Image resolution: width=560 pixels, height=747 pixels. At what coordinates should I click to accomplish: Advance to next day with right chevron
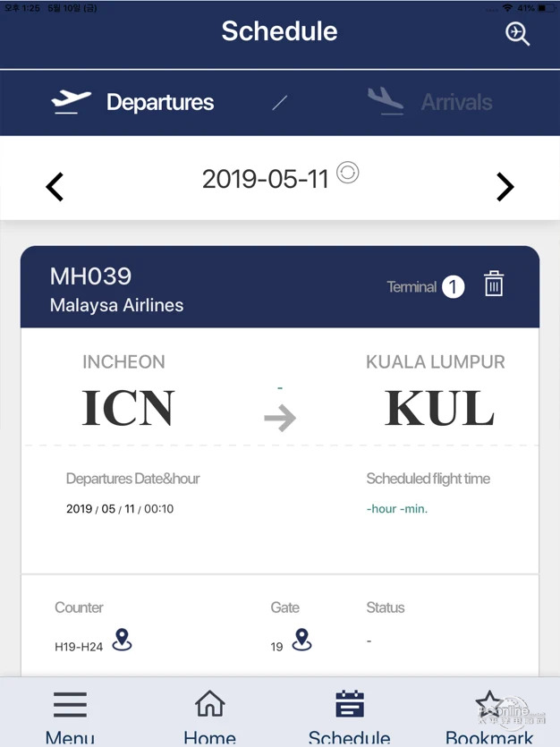(x=505, y=186)
